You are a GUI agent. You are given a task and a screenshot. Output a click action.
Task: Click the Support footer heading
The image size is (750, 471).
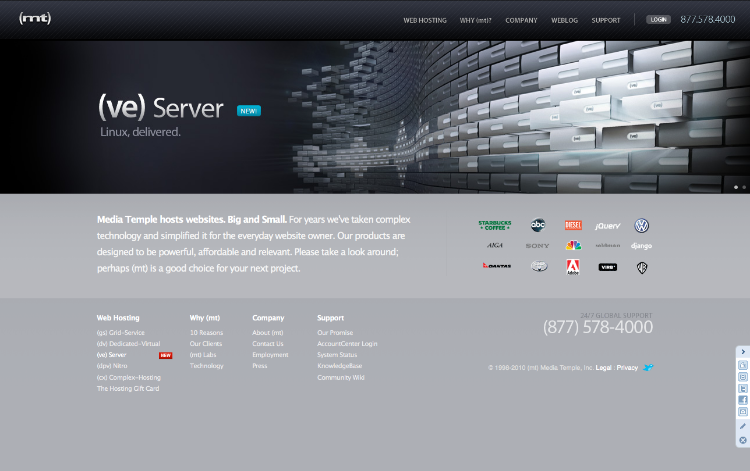click(x=330, y=318)
